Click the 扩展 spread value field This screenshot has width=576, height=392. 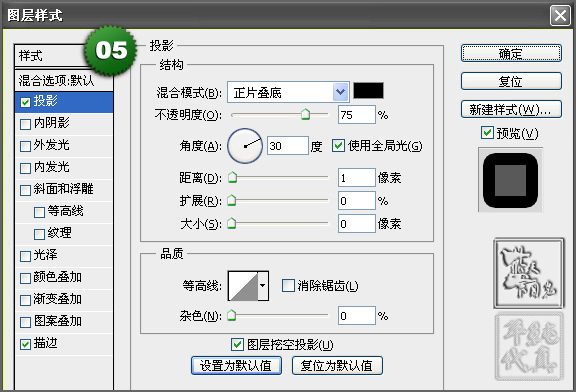coord(357,201)
